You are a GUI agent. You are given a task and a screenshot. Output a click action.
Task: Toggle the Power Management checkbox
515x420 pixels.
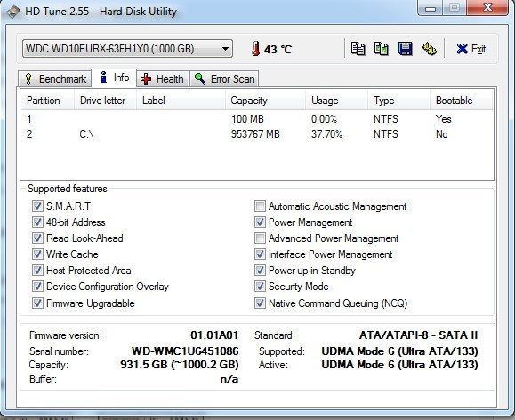pos(260,222)
